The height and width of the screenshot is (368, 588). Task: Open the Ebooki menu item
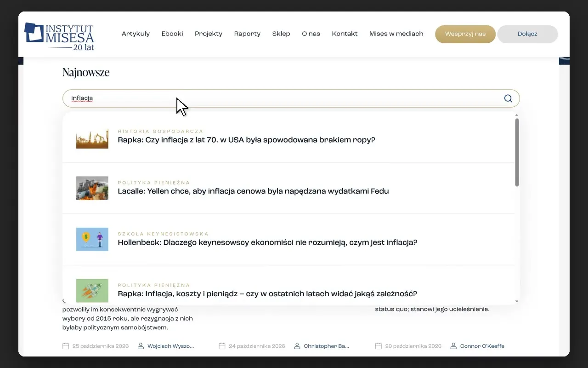click(x=172, y=34)
